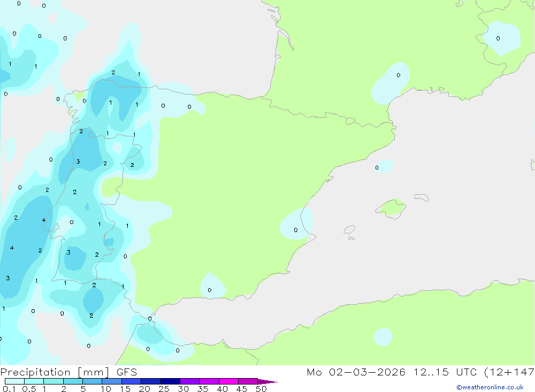Select the '(12+147' forecast hour text
Viewport: 535px width, 392px height.
pyautogui.click(x=509, y=372)
